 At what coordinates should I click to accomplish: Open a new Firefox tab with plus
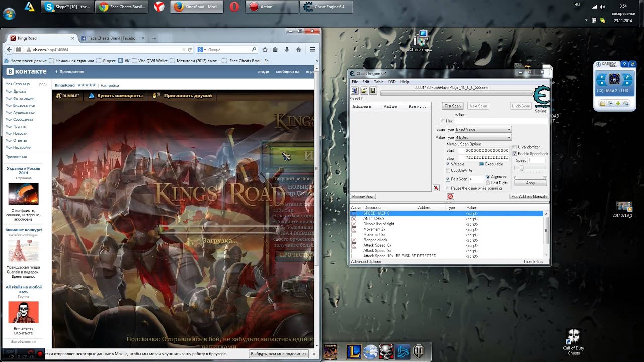pos(154,38)
